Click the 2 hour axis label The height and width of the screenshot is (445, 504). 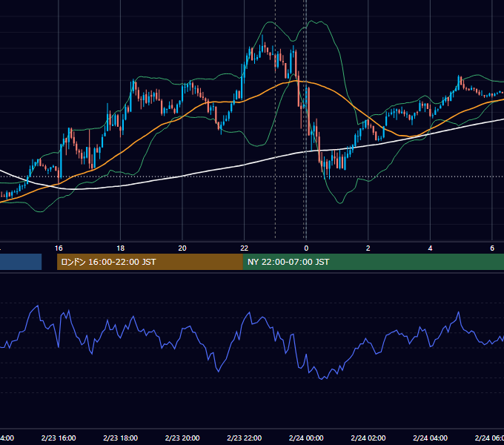point(368,248)
